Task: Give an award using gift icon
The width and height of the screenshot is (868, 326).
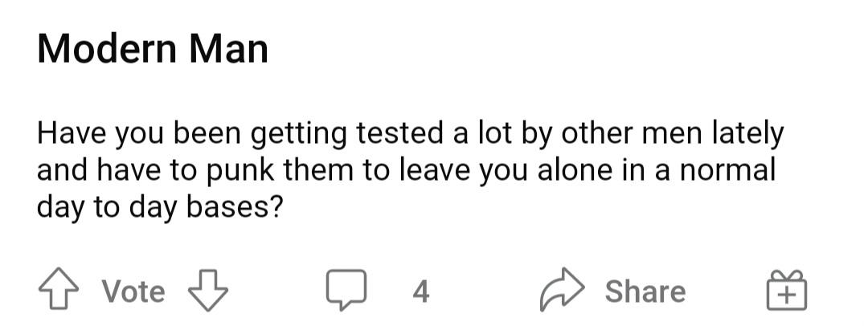Action: [787, 290]
